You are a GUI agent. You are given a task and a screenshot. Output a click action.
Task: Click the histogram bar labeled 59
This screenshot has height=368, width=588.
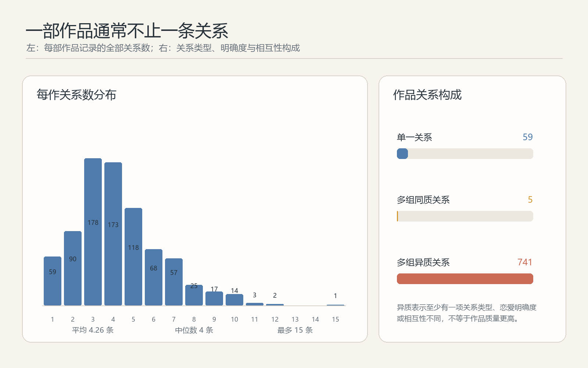coord(53,281)
